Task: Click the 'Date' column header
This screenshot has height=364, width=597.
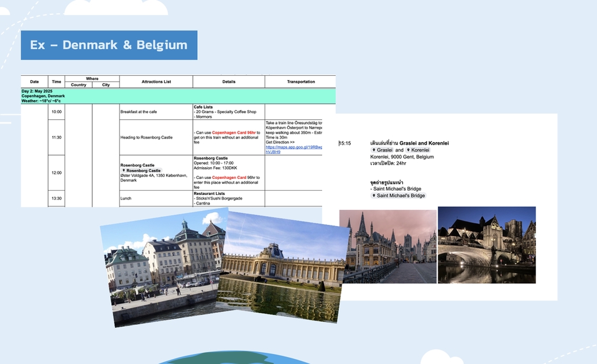Action: [x=34, y=81]
